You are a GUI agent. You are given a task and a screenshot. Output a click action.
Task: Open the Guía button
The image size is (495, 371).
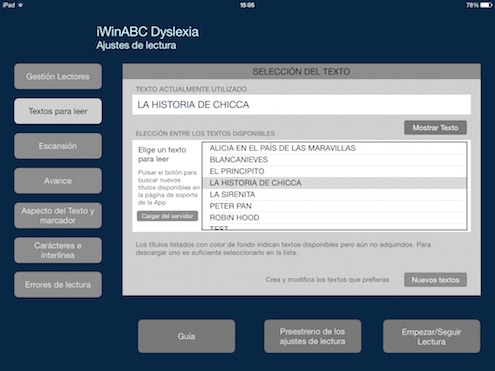point(186,336)
